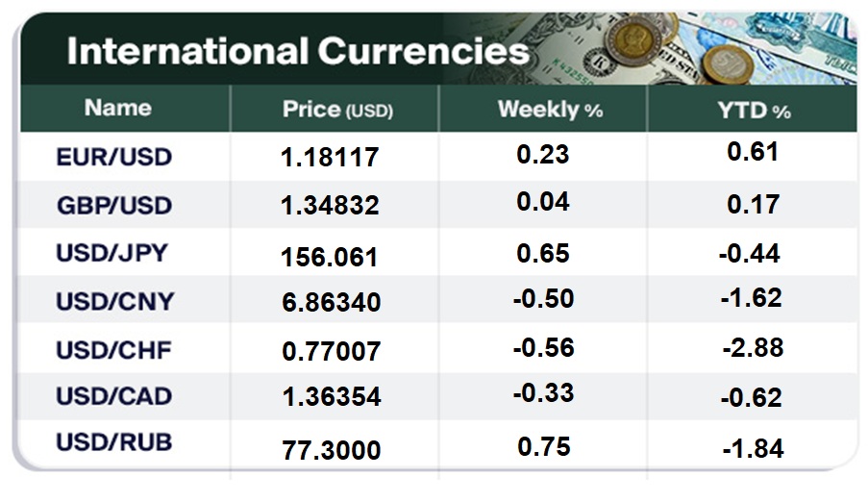This screenshot has width=868, height=502.
Task: Click the International Currencies title
Action: point(297,51)
